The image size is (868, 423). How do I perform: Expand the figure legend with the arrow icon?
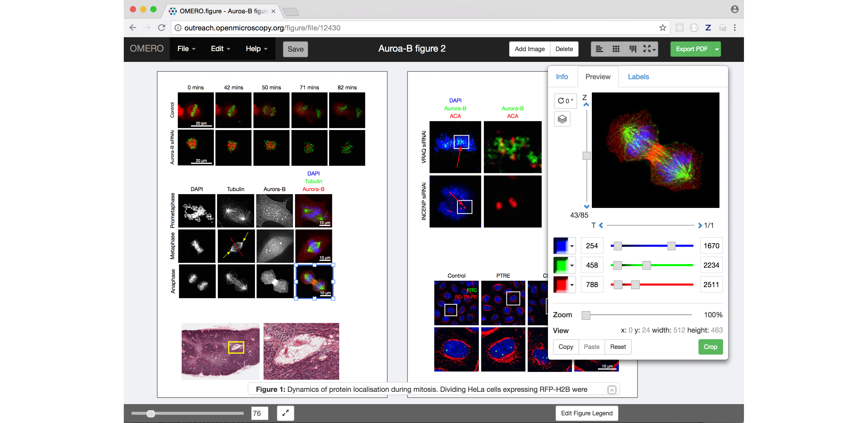612,390
